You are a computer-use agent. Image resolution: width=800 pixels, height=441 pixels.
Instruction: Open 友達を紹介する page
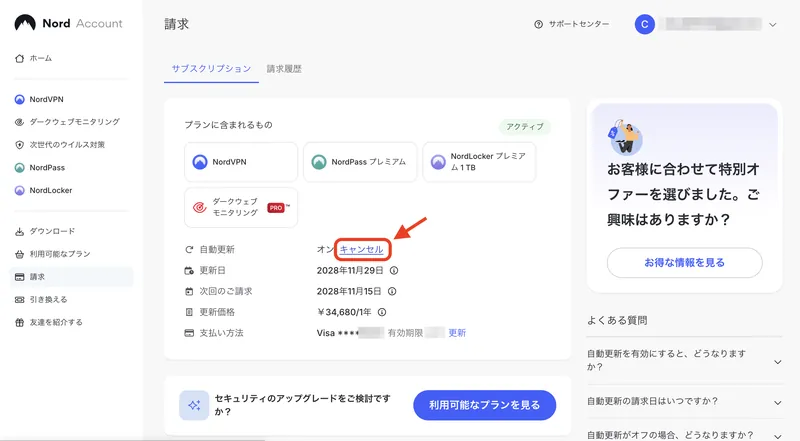click(56, 323)
